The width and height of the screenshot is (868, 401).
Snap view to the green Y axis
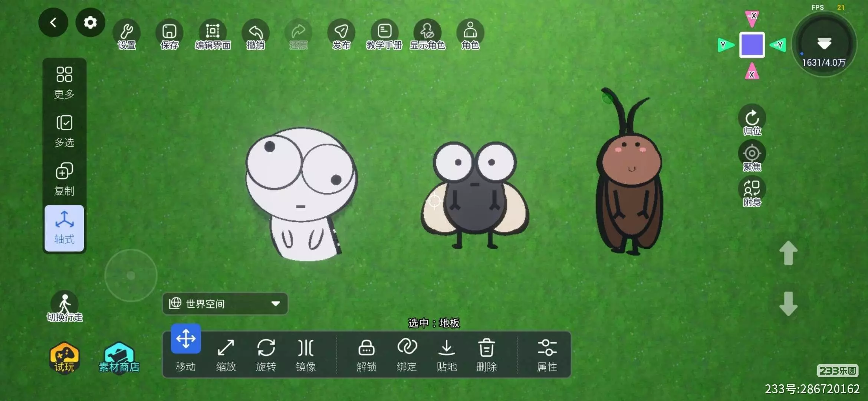[x=726, y=45]
